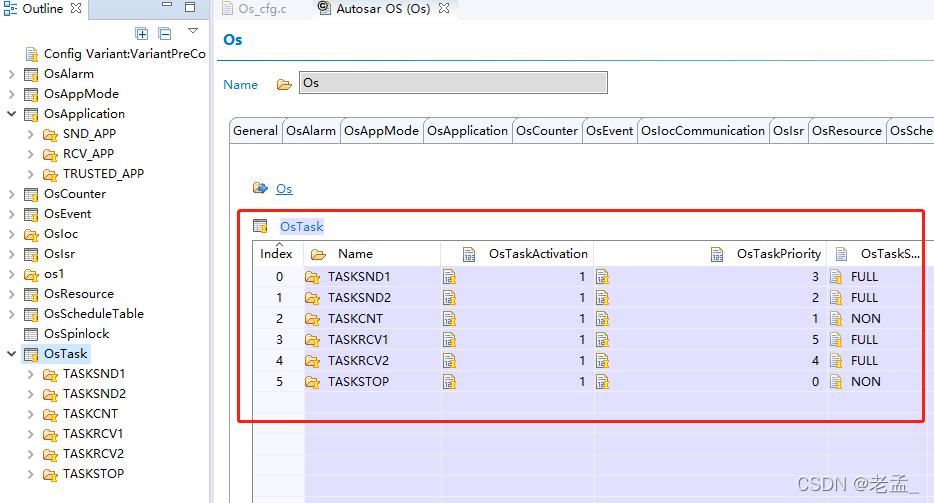Collapse the OsApplication node in Outline
Image resolution: width=934 pixels, height=503 pixels.
coord(11,114)
